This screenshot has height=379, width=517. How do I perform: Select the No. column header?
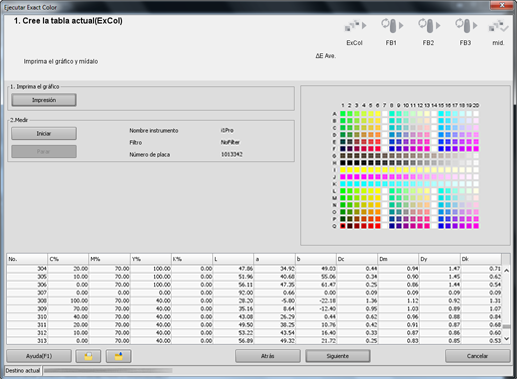point(27,259)
